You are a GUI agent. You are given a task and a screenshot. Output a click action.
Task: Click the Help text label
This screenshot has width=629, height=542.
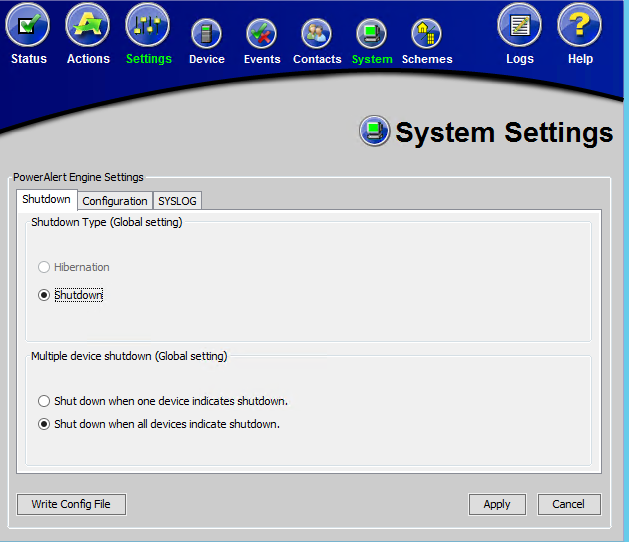pyautogui.click(x=580, y=59)
